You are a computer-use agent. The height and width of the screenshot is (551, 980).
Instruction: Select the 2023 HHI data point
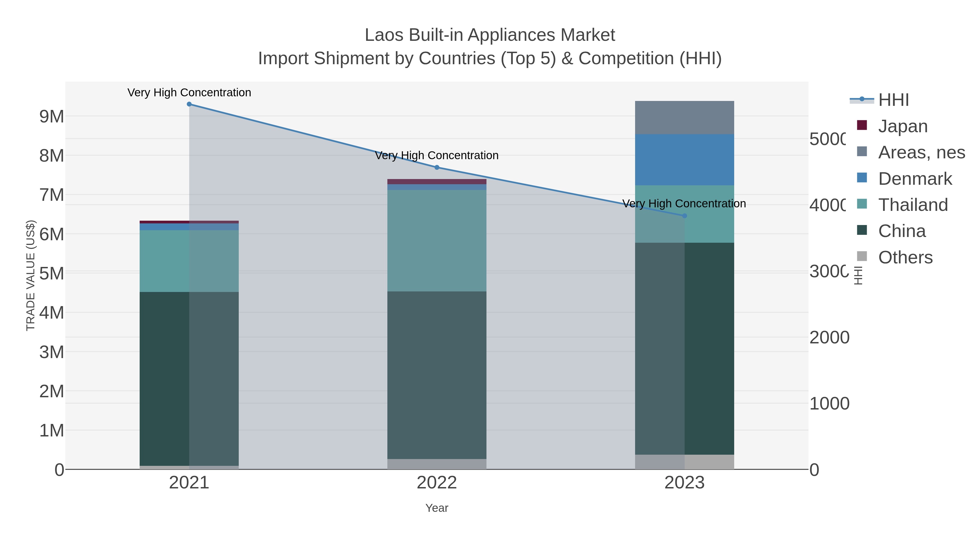pyautogui.click(x=684, y=216)
